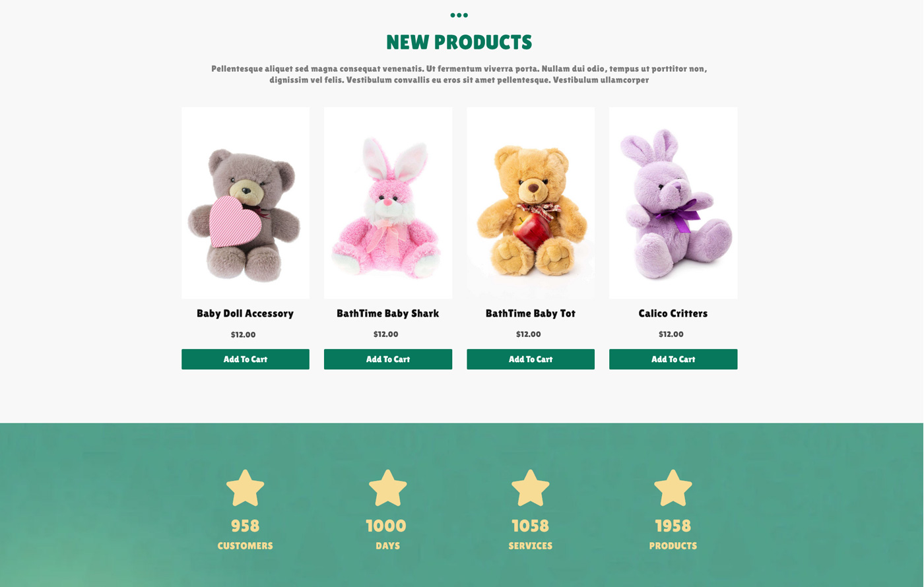
Task: Open the purple bunny product image
Action: (x=673, y=203)
